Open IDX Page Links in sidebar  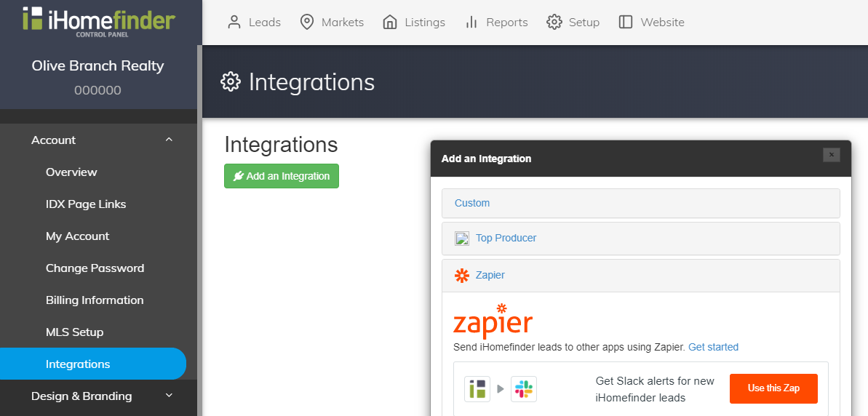(x=86, y=204)
